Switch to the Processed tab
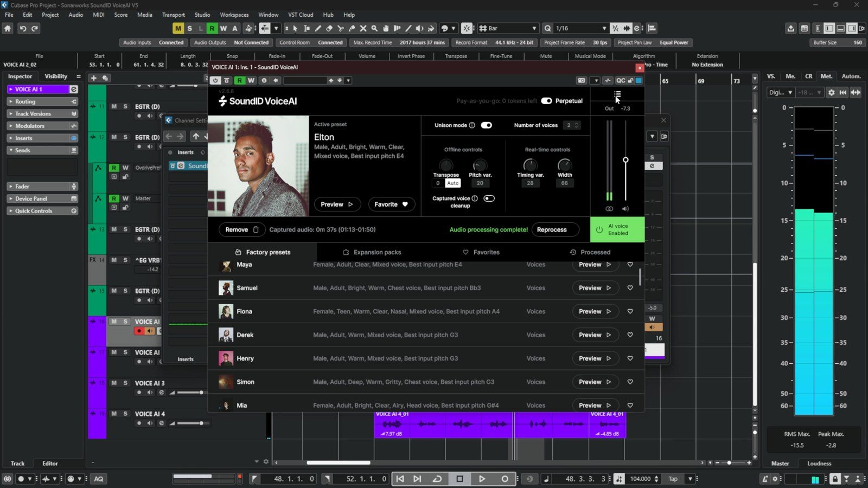 click(x=590, y=252)
